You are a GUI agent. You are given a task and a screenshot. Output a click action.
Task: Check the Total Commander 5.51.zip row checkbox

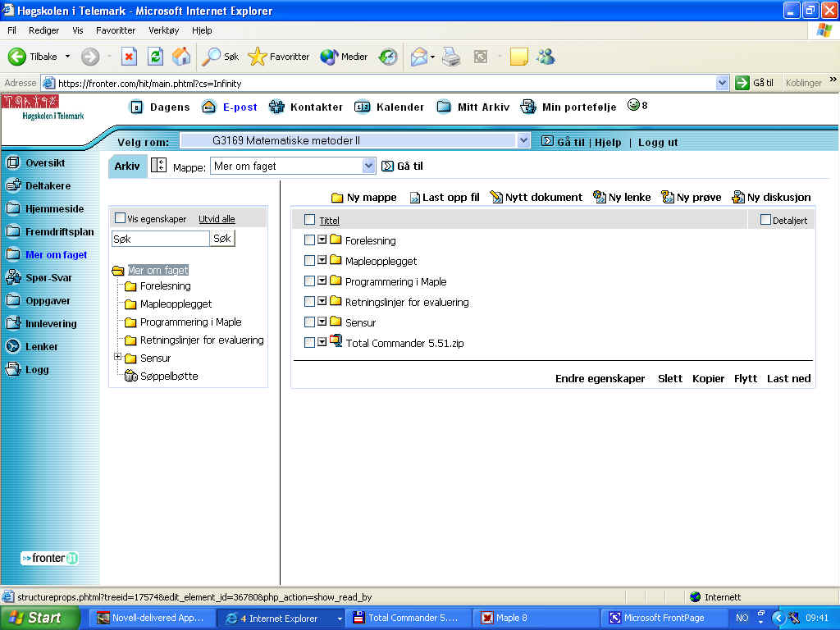coord(309,342)
